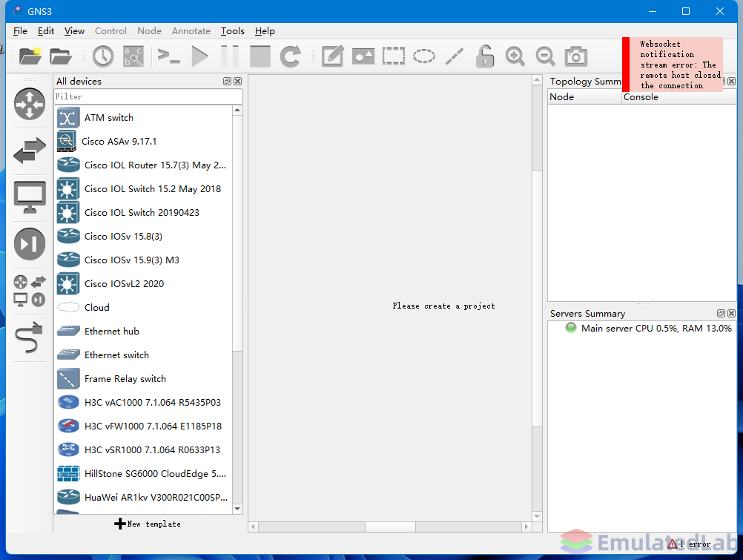Open console to all devices icon
This screenshot has height=560, width=743.
168,56
